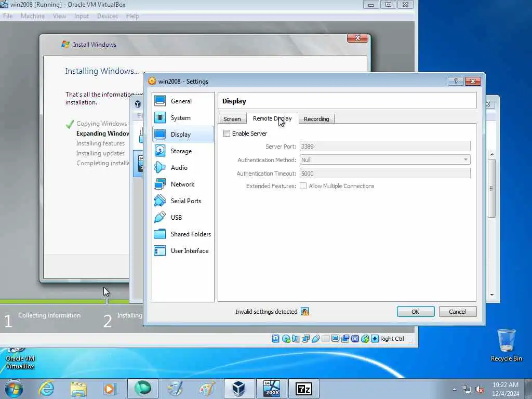
Task: Click the audio status bar icon
Action: point(296,339)
